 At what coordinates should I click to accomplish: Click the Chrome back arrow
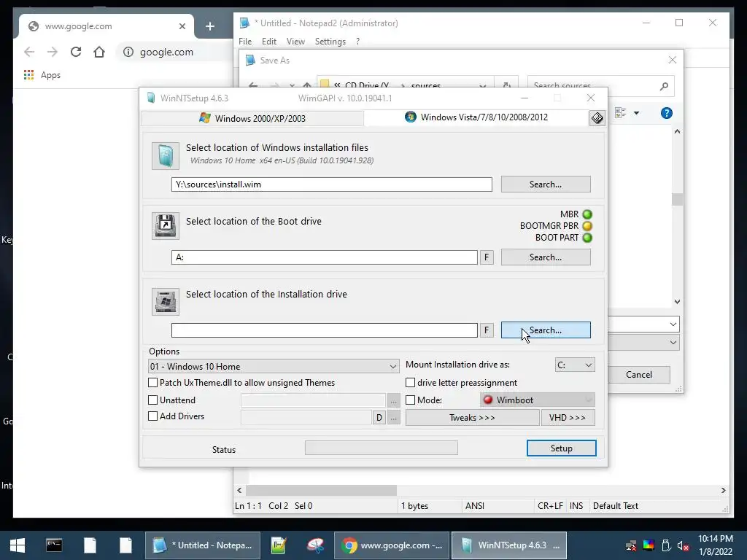pos(29,52)
